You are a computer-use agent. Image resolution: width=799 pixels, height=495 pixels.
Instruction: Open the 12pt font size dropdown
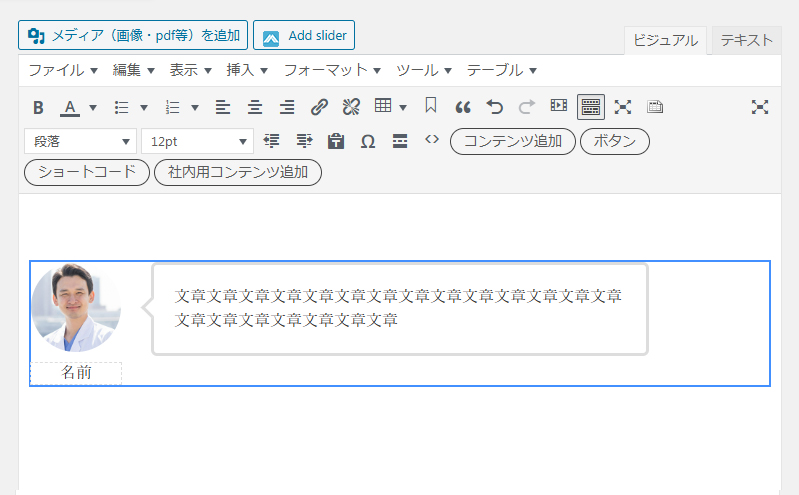[x=197, y=141]
